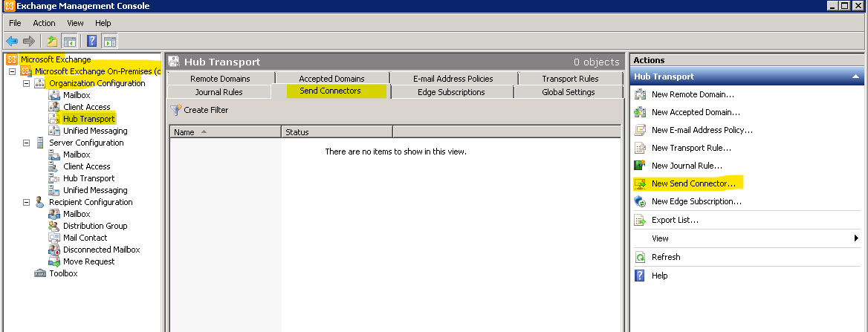Click the New Send Connector icon
Image resolution: width=868 pixels, height=332 pixels.
click(x=639, y=183)
